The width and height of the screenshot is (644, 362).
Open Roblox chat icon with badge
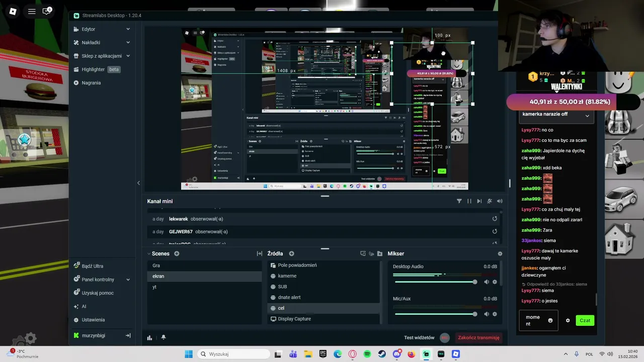click(46, 11)
